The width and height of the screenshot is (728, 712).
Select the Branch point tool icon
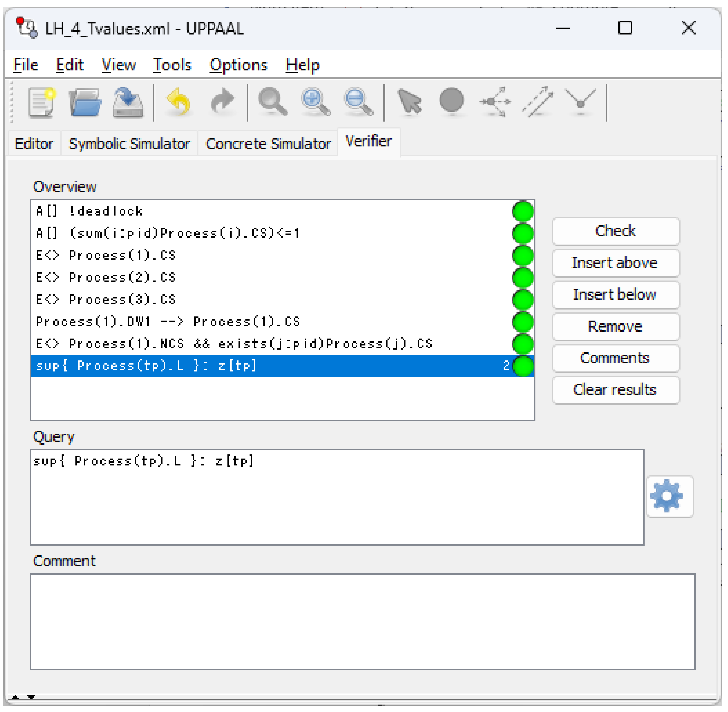(495, 102)
